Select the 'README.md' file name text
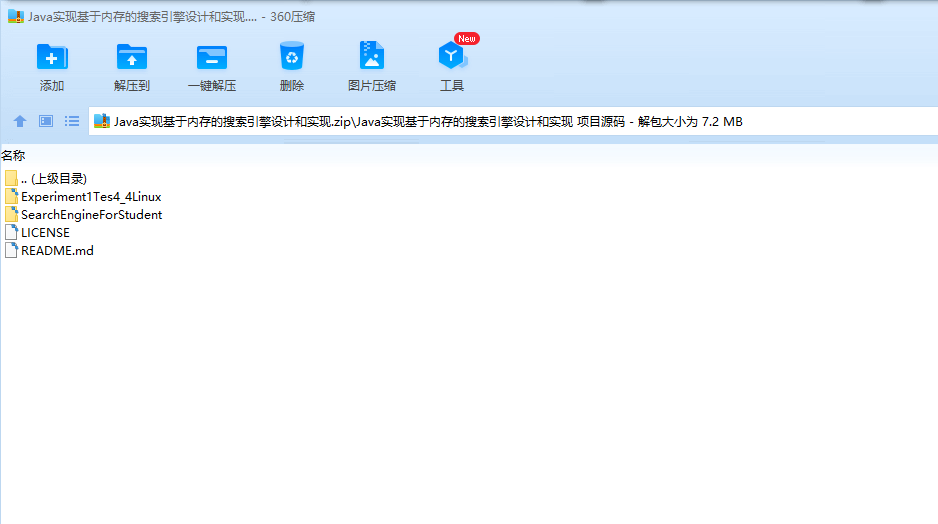This screenshot has width=938, height=524. point(57,251)
